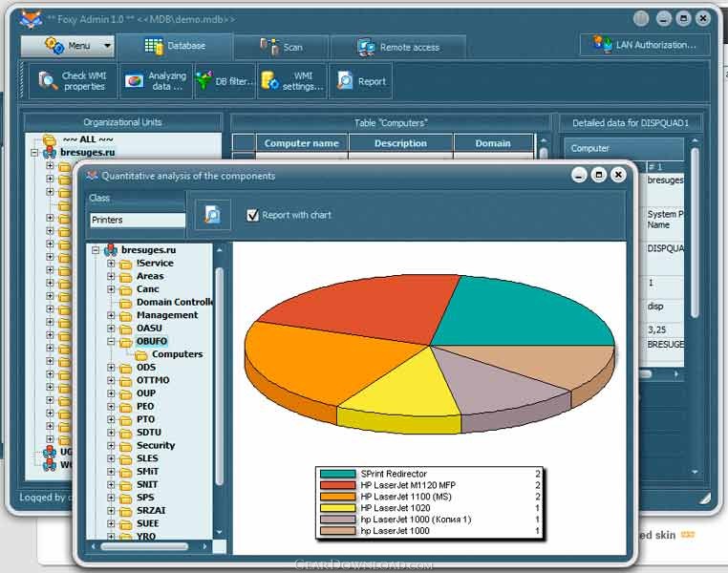Viewport: 728px width, 573px height.
Task: Click Check WMI properties toolbar button
Action: coord(73,81)
